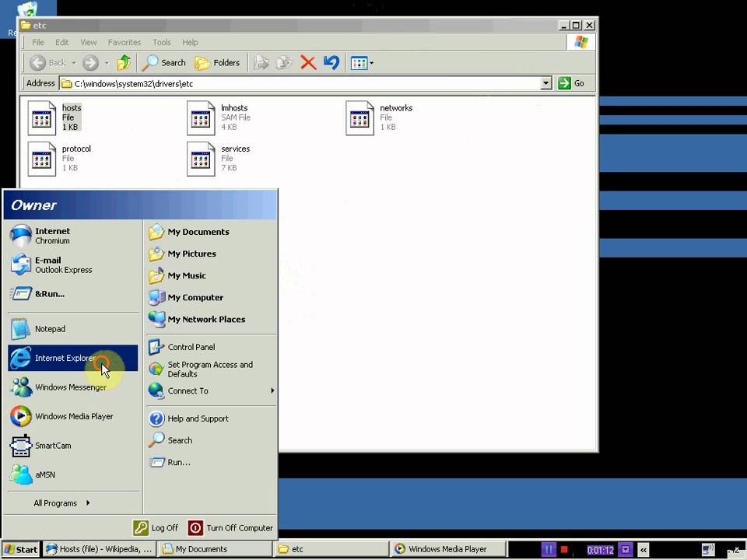747x560 pixels.
Task: Open the Views dropdown button
Action: [x=362, y=63]
